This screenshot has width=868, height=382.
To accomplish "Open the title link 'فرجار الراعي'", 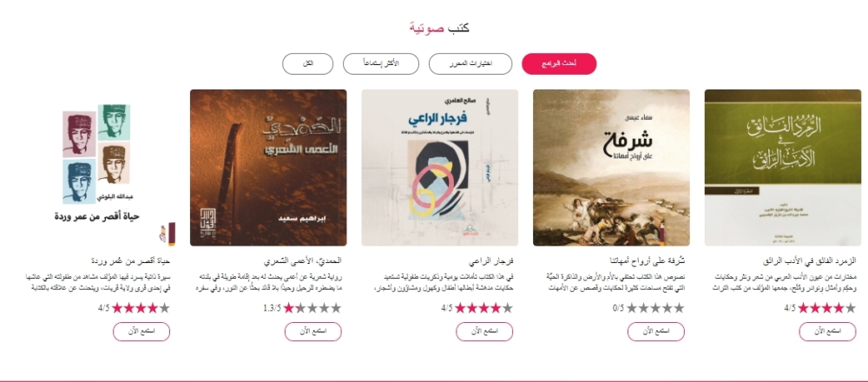I will 491,260.
